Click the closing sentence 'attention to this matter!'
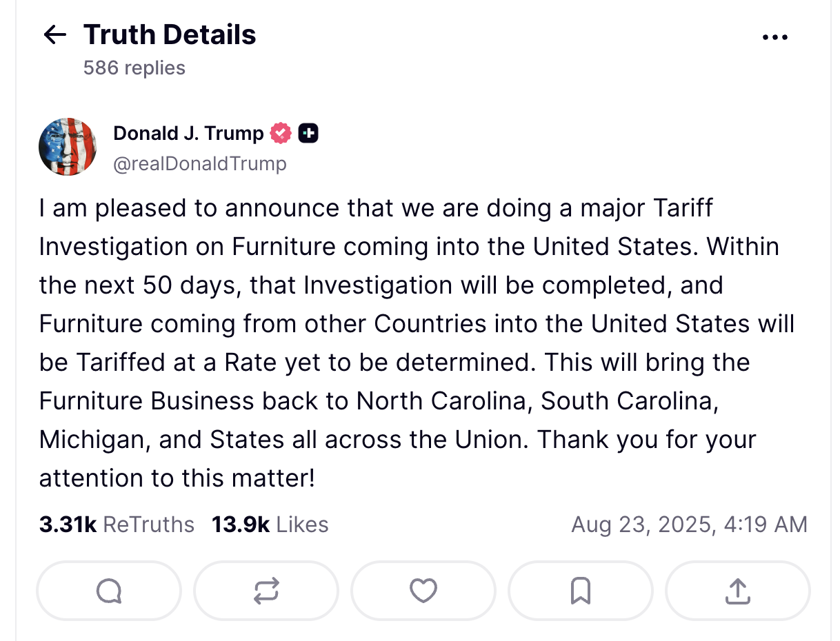The width and height of the screenshot is (840, 641). (177, 478)
